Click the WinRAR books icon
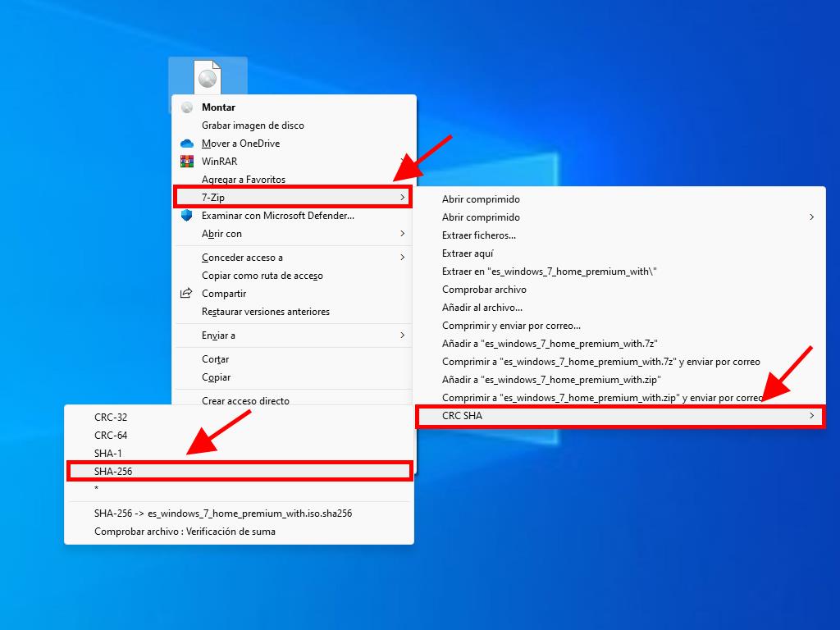Screen dimensions: 840x630 pos(187,162)
